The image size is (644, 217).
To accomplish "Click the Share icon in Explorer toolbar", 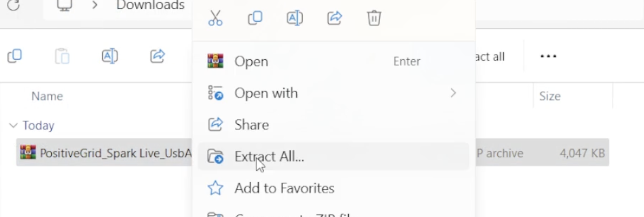I will click(x=158, y=56).
